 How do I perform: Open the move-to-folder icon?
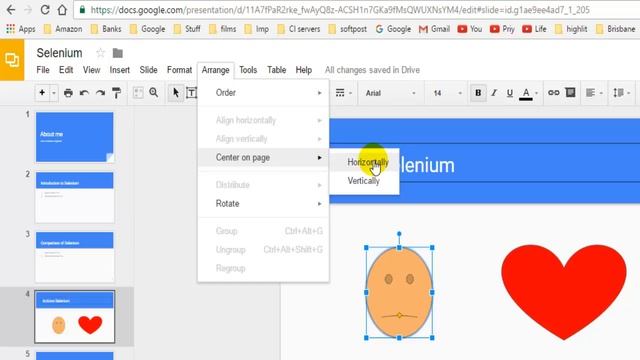[118, 53]
